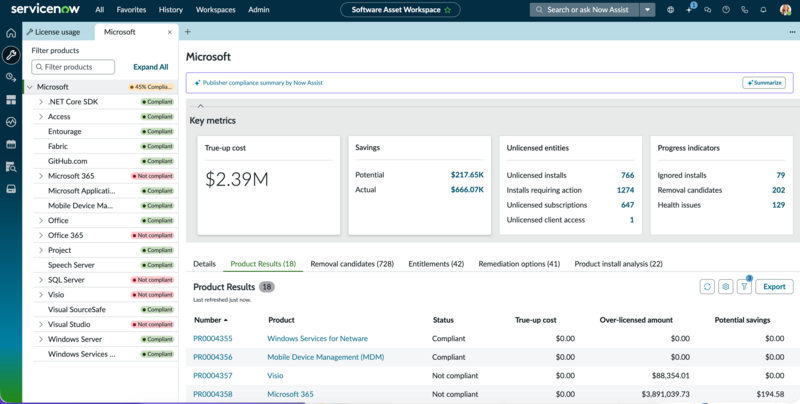Viewport: 800px width, 404px height.
Task: Open the list search icon in sidebar
Action: tap(11, 167)
